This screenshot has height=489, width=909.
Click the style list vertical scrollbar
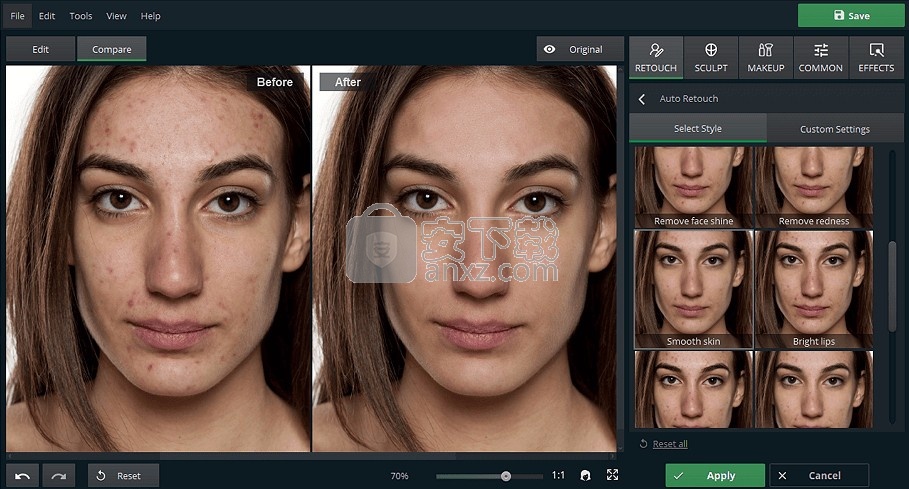[x=892, y=287]
